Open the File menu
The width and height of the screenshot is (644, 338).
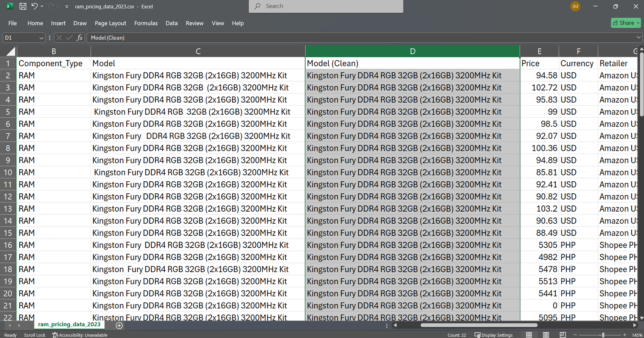tap(12, 23)
